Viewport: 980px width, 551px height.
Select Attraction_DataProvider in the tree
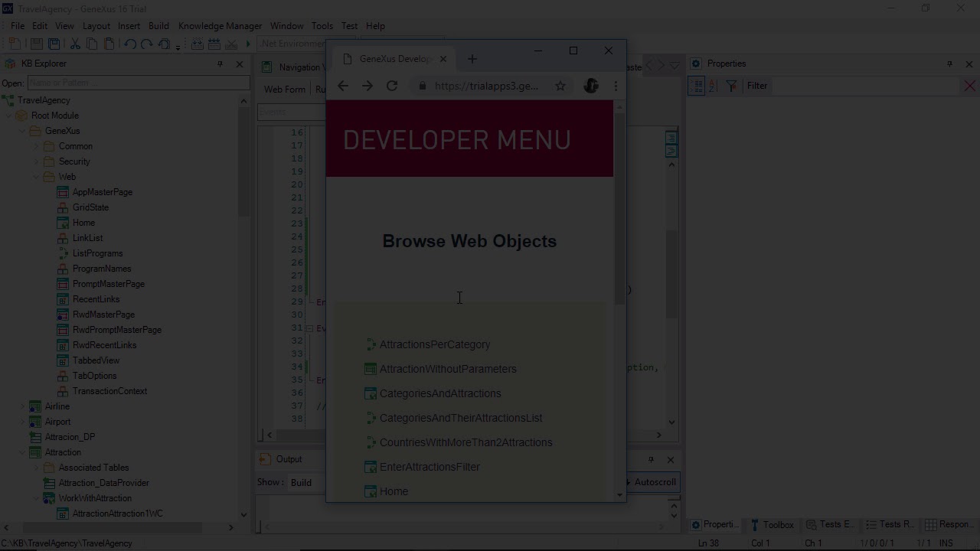click(104, 483)
